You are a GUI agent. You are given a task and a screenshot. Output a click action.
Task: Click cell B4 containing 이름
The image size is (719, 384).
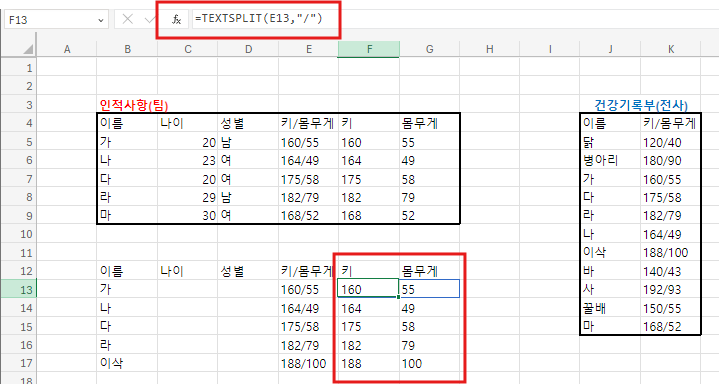tap(127, 123)
